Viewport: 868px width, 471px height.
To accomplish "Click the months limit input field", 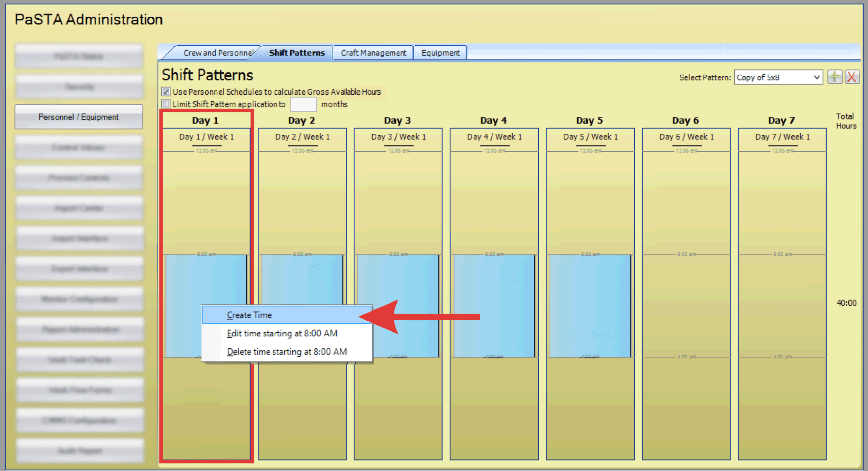I will [303, 104].
